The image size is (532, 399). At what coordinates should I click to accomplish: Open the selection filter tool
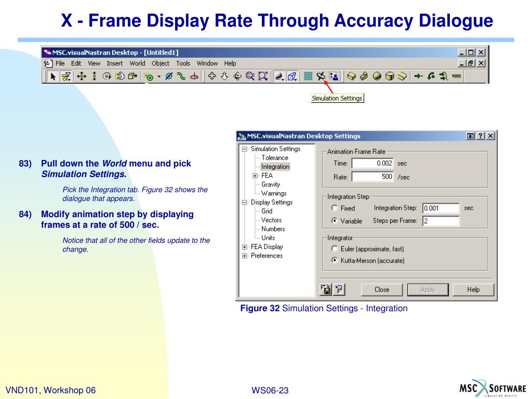(x=66, y=76)
